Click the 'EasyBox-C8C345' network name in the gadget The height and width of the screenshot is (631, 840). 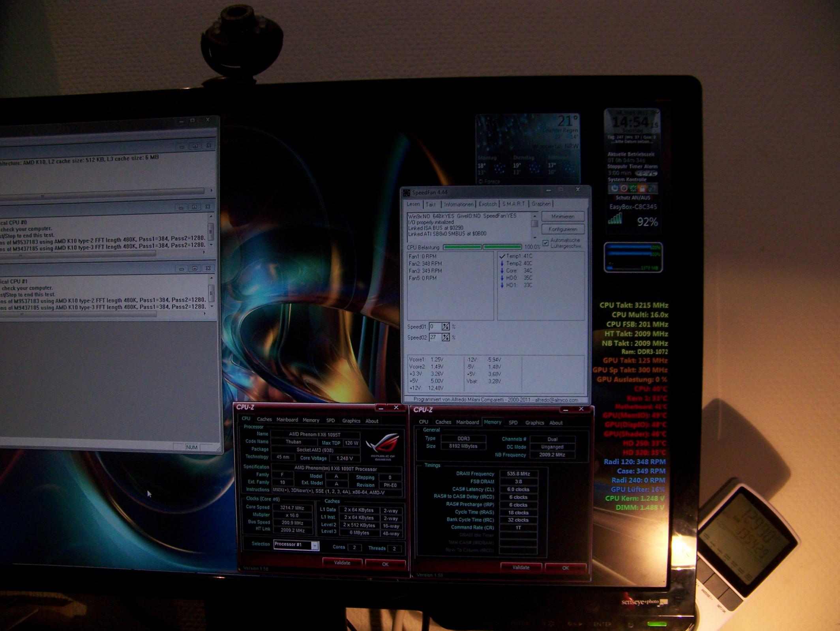(x=633, y=206)
